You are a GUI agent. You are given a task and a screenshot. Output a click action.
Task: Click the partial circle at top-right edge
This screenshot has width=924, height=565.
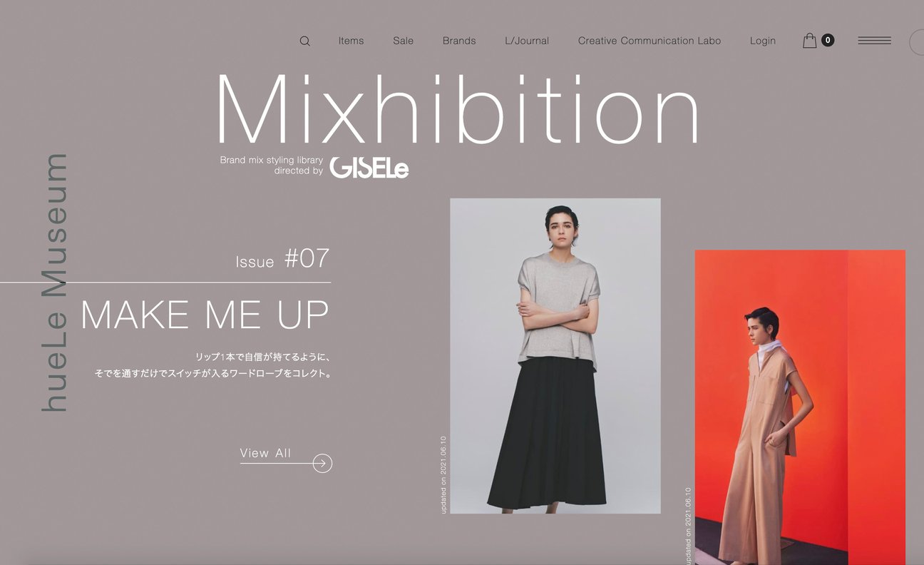[x=917, y=42]
